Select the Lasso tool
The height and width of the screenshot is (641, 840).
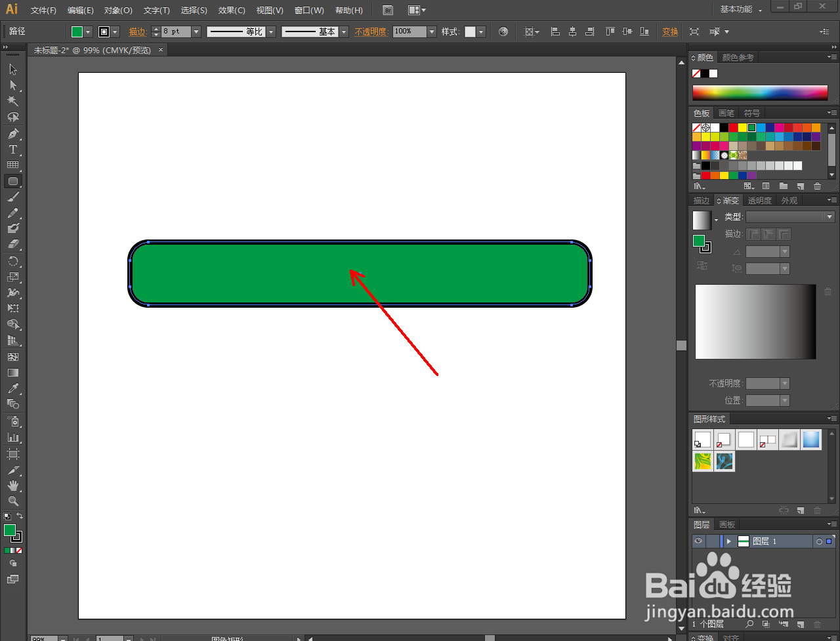13,117
